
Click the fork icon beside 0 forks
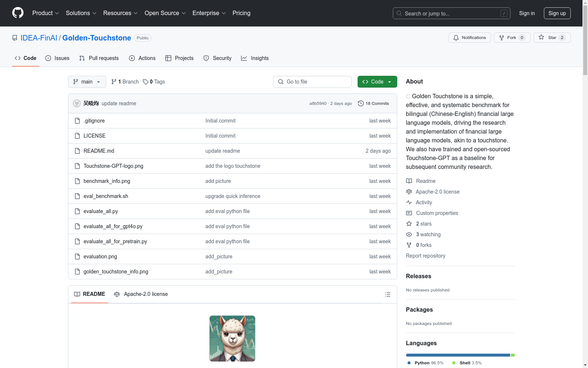point(409,245)
